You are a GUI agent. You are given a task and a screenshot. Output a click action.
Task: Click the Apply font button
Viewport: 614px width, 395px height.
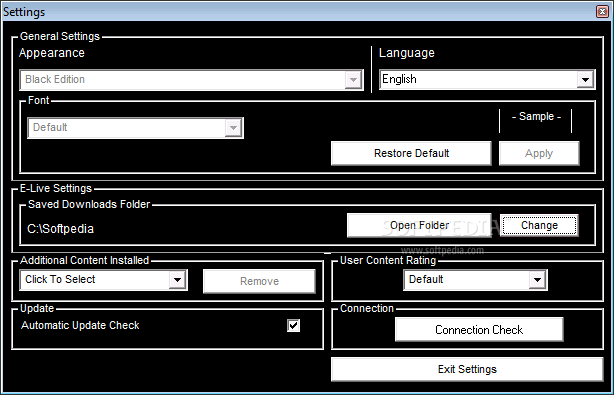(x=539, y=153)
